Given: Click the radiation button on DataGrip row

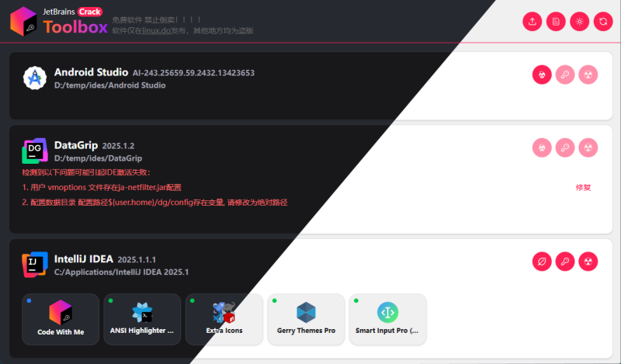Looking at the screenshot, I should (x=588, y=147).
